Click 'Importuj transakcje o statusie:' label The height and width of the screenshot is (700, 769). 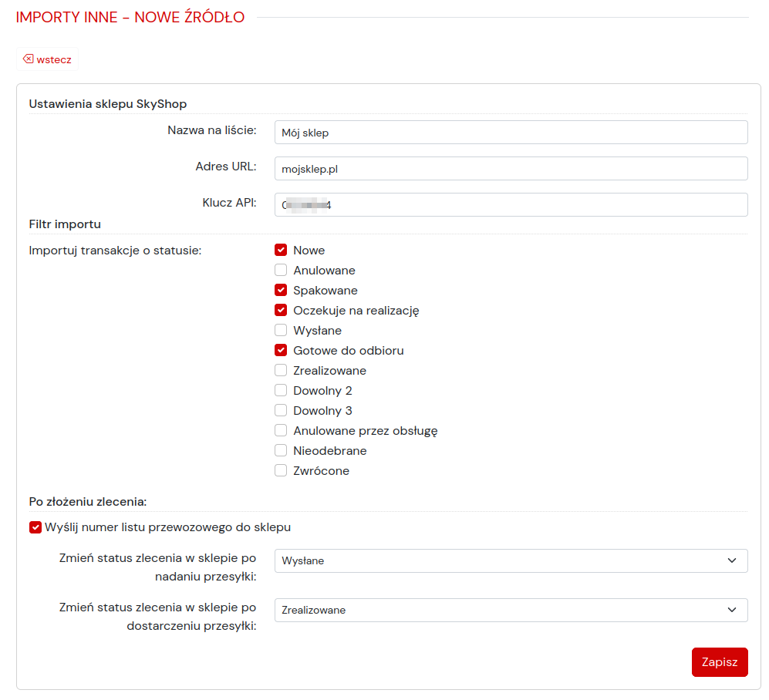point(115,251)
